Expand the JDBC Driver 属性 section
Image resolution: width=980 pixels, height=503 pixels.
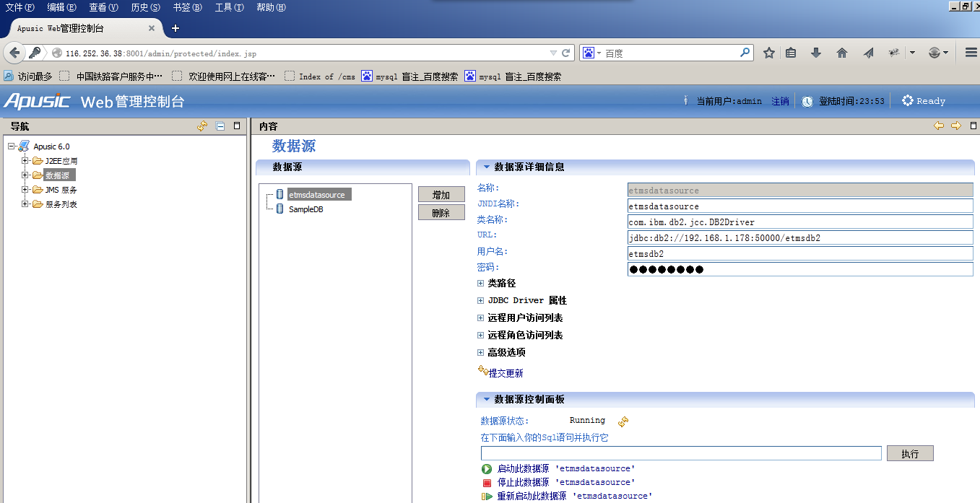[x=480, y=301]
